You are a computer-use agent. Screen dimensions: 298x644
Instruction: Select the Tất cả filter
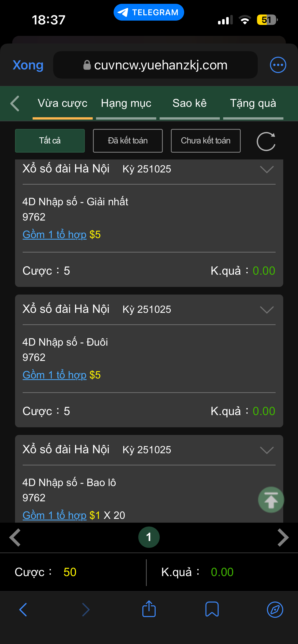coord(50,141)
